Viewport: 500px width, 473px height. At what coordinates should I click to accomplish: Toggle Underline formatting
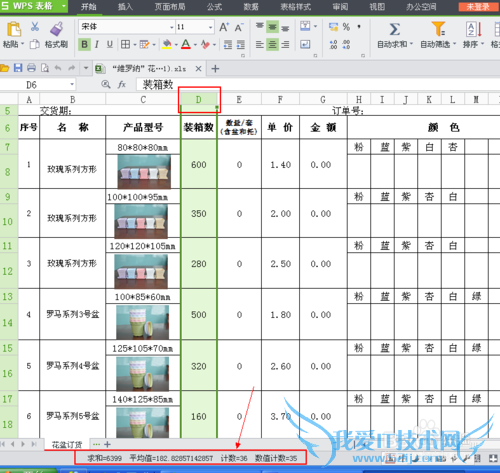click(x=110, y=44)
